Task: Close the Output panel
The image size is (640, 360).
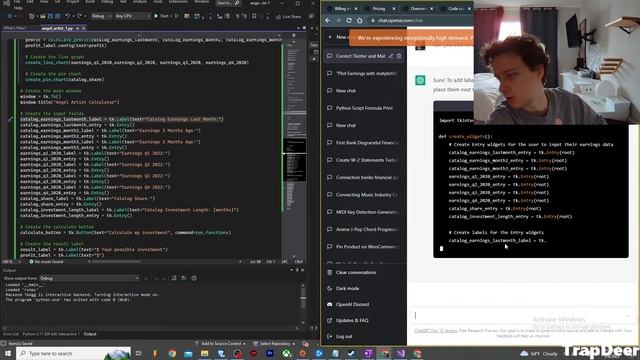Action: pyautogui.click(x=302, y=270)
